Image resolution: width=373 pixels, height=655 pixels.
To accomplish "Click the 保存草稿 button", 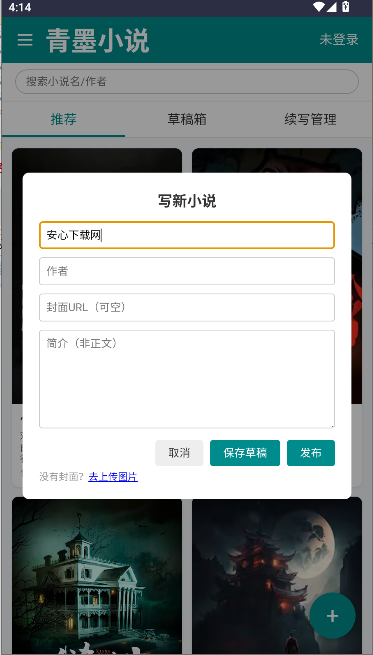I will point(245,453).
